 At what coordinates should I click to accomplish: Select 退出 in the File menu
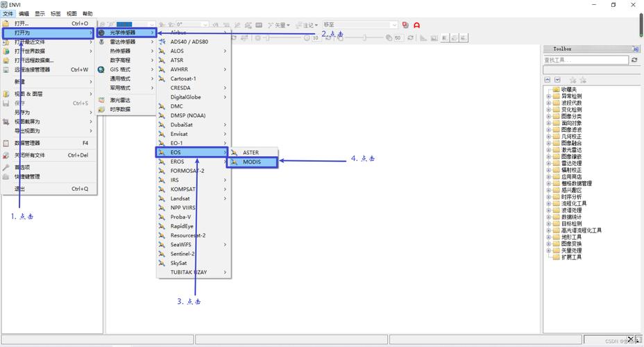[x=48, y=189]
